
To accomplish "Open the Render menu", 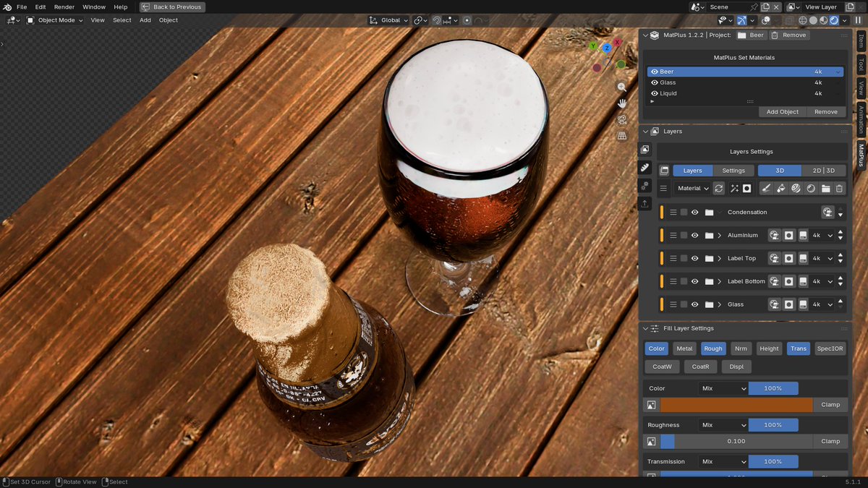I will click(64, 7).
